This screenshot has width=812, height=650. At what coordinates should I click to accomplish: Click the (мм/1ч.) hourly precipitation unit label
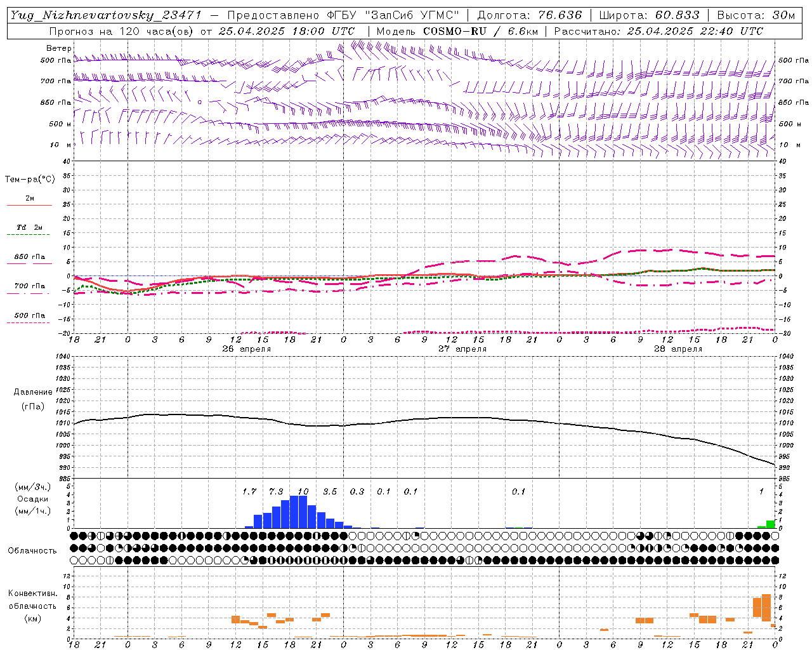click(33, 511)
